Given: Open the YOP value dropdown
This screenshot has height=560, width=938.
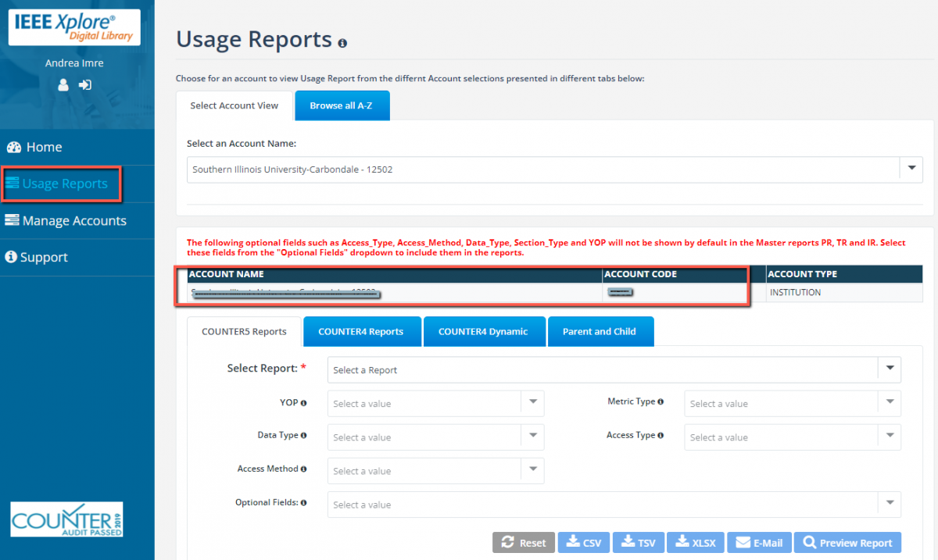Looking at the screenshot, I should click(x=436, y=404).
